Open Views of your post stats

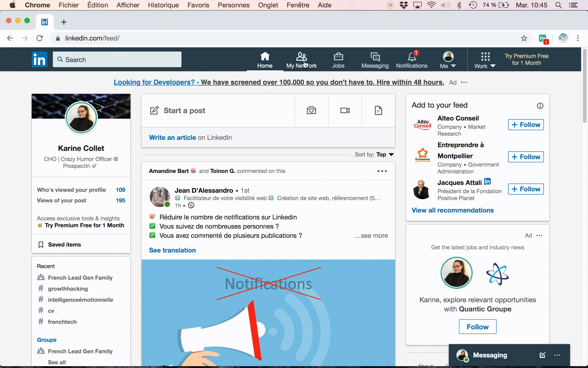point(81,201)
